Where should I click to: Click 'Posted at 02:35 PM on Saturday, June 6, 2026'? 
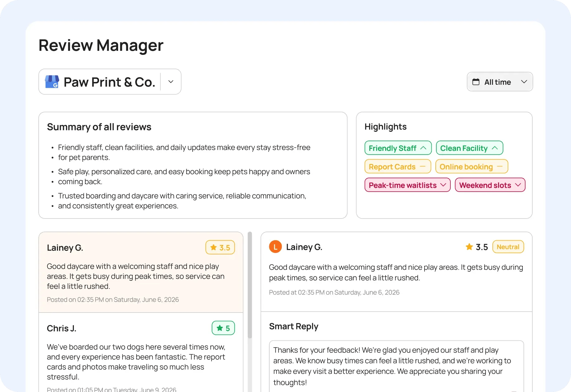click(334, 292)
